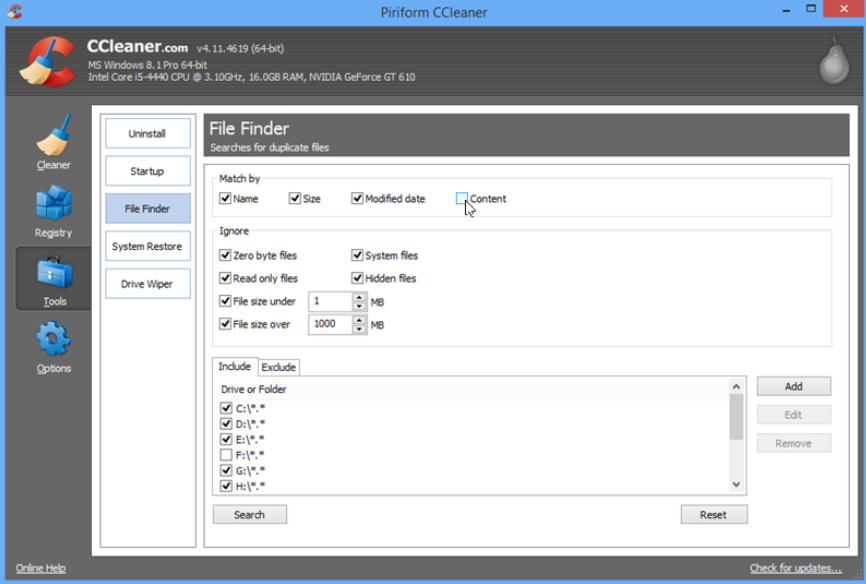The height and width of the screenshot is (584, 866).
Task: Uncheck the H:\*.* drive entry
Action: [x=226, y=486]
